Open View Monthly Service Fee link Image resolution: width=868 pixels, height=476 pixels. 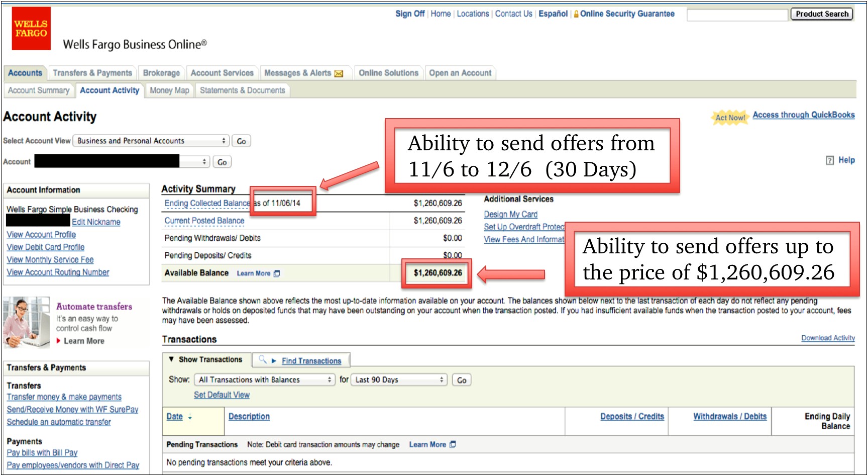click(x=50, y=259)
